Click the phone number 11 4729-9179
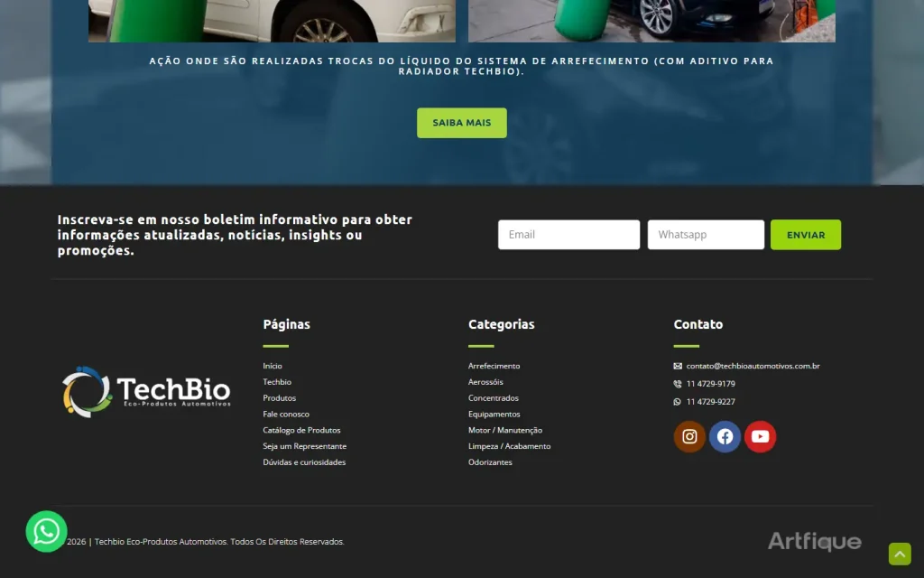The image size is (924, 578). (711, 384)
